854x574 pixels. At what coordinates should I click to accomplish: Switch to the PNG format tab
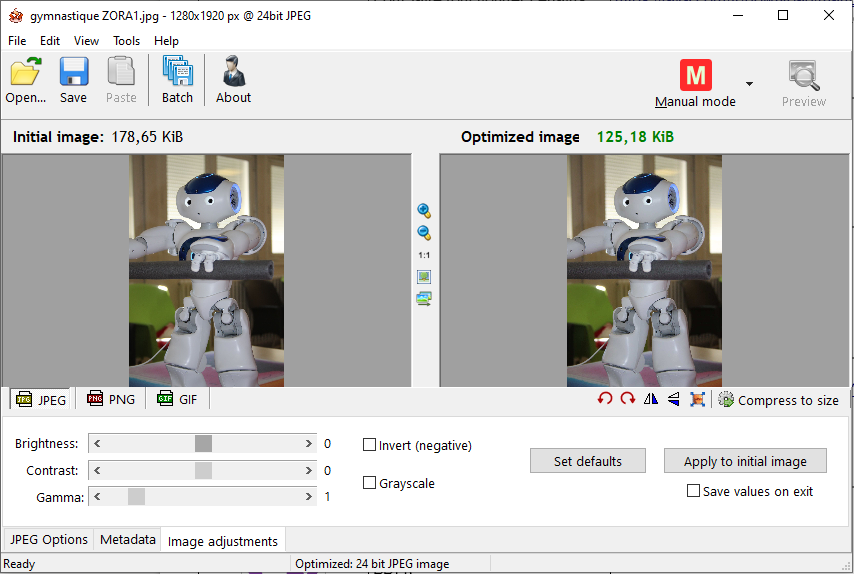[x=111, y=400]
